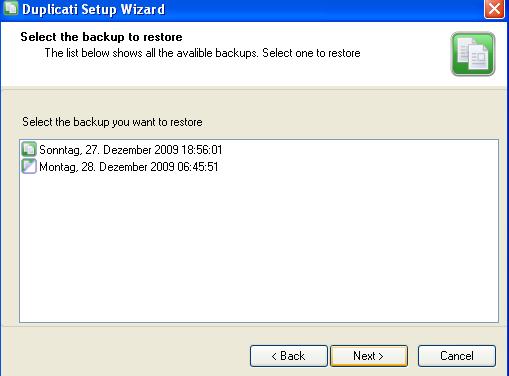Click the heading 'Select the backup to restore'

[101, 37]
